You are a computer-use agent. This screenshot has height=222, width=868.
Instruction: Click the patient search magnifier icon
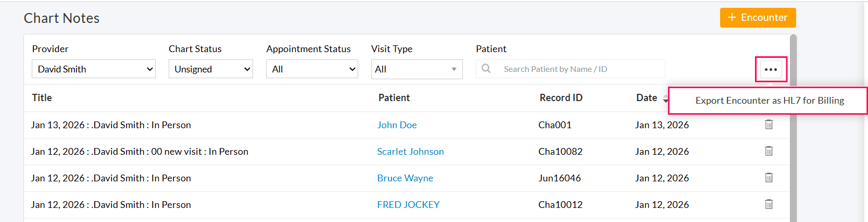point(486,69)
